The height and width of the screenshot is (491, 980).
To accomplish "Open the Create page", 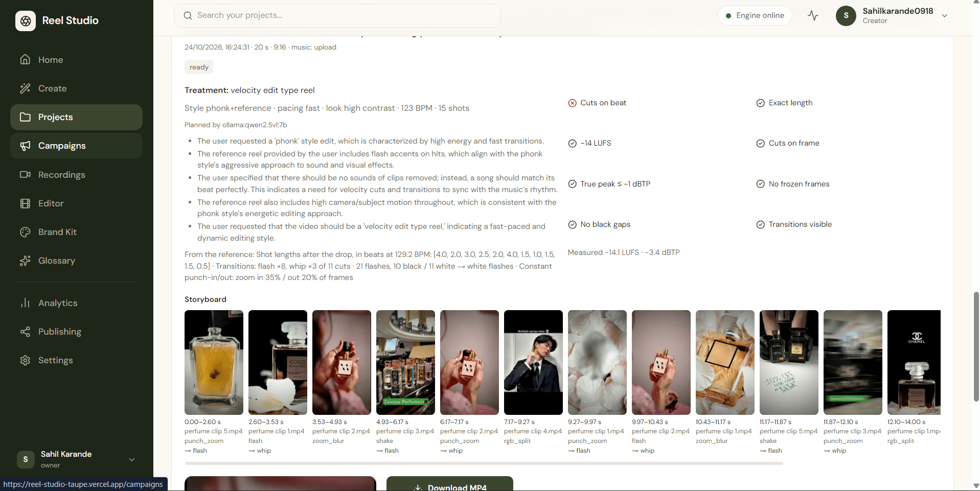I will coord(76,88).
